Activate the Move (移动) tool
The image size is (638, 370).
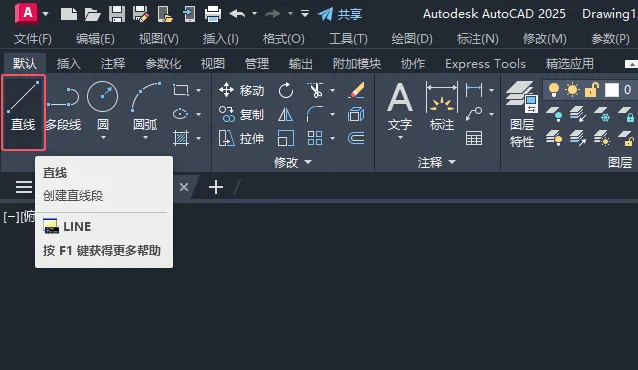click(241, 90)
